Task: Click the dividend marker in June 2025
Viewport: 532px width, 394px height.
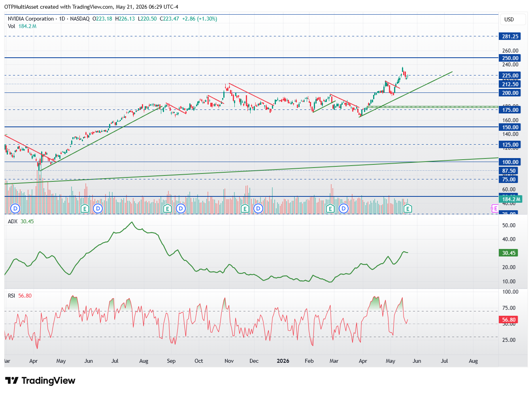Action: pos(98,208)
